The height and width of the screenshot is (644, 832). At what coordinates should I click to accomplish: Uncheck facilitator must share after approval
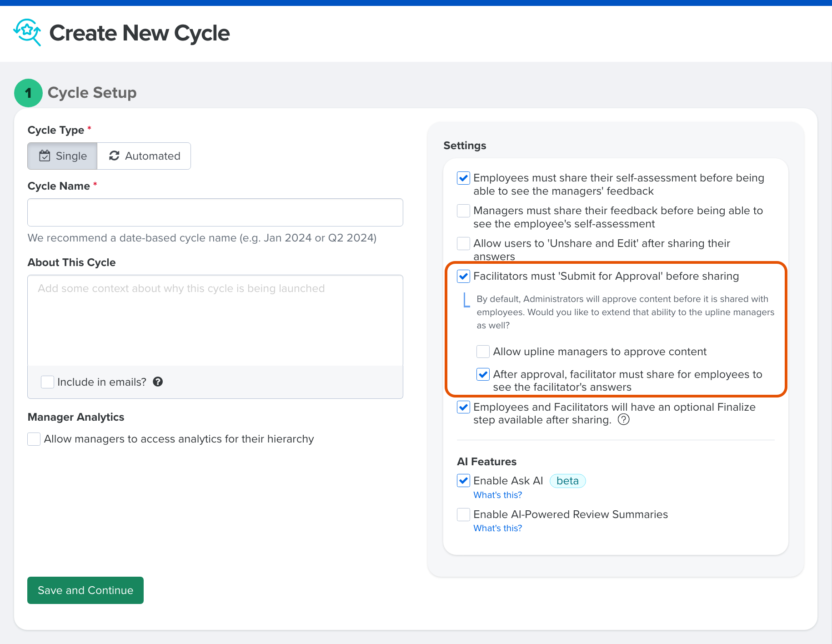pos(482,374)
